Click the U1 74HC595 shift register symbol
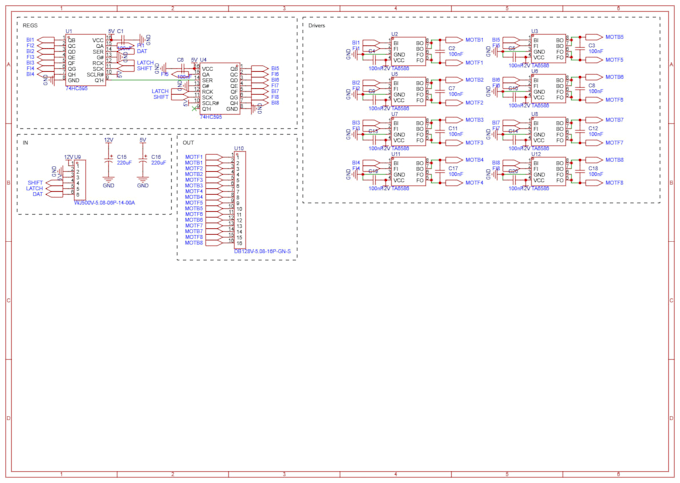Viewport: 680px width, 483px height. 85,60
